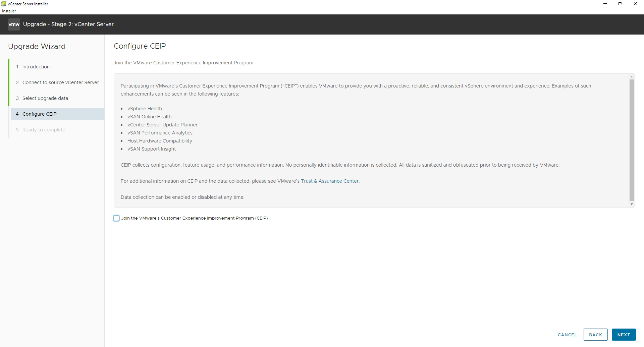Minimize the installer window
This screenshot has width=644, height=347.
click(x=605, y=4)
